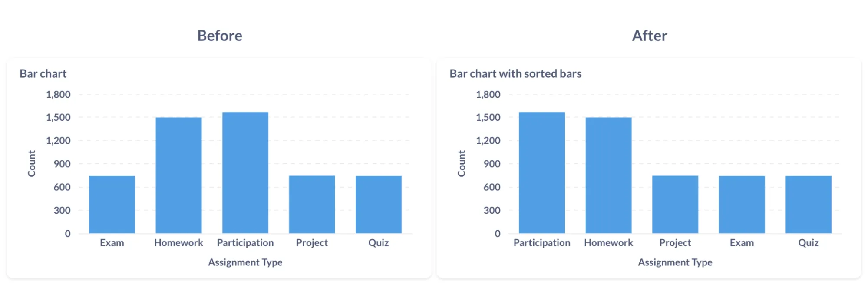Click the Quiz bar in the Before chart

pyautogui.click(x=379, y=204)
